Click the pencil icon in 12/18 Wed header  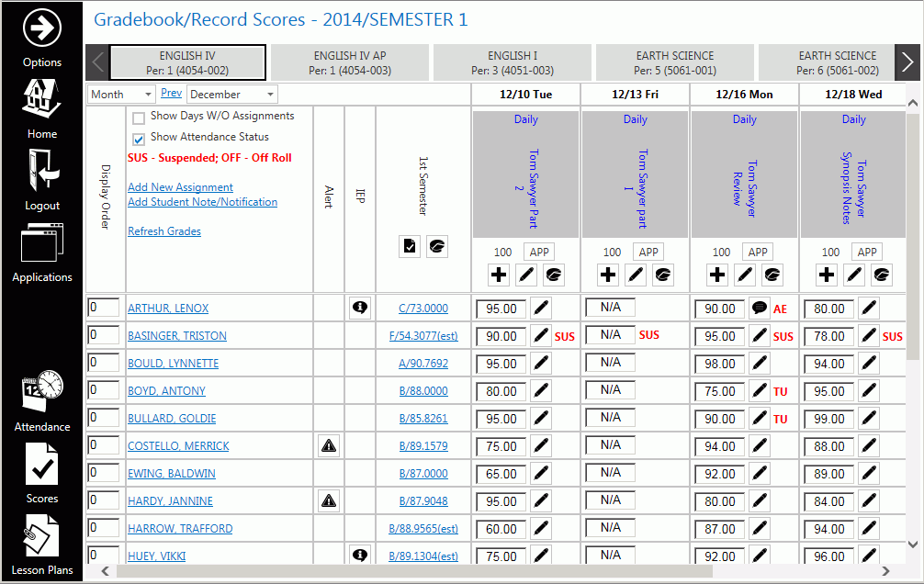click(854, 275)
